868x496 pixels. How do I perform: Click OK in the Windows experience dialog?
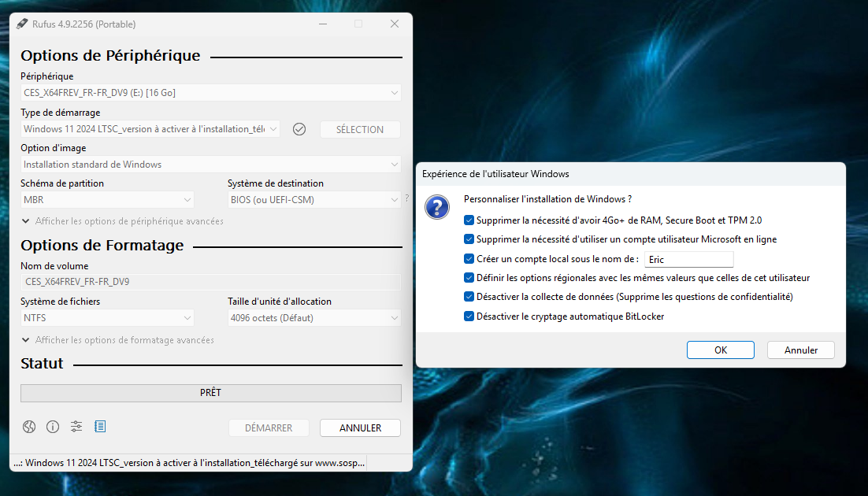point(720,350)
